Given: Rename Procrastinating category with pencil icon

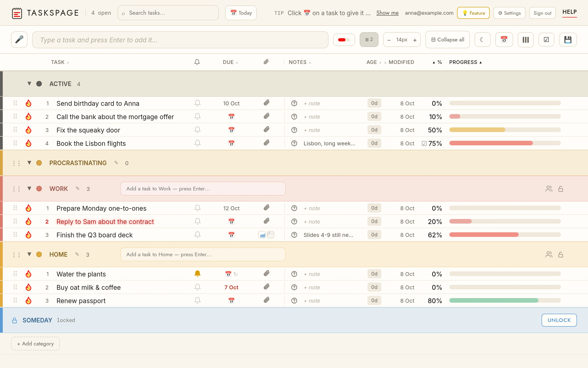Looking at the screenshot, I should [116, 163].
